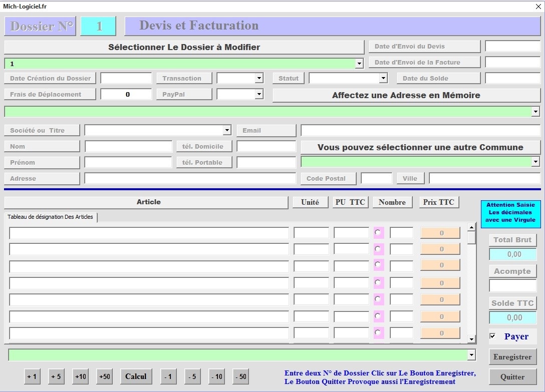545x392 pixels.
Task: Open the Statut dropdown
Action: [x=383, y=78]
